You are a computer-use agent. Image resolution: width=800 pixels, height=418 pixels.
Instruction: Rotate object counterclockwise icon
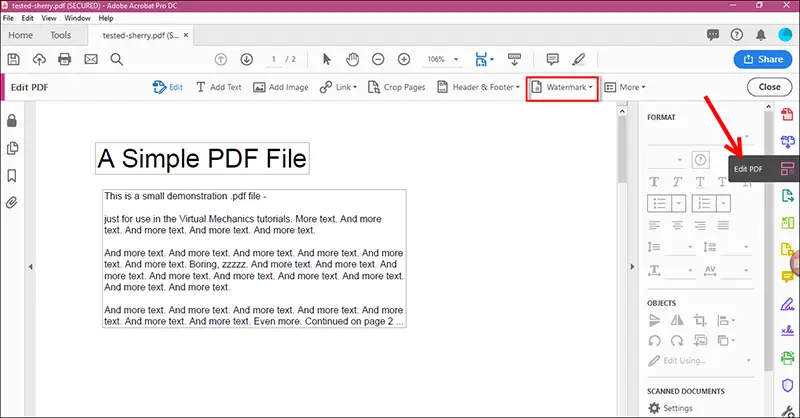(x=654, y=340)
